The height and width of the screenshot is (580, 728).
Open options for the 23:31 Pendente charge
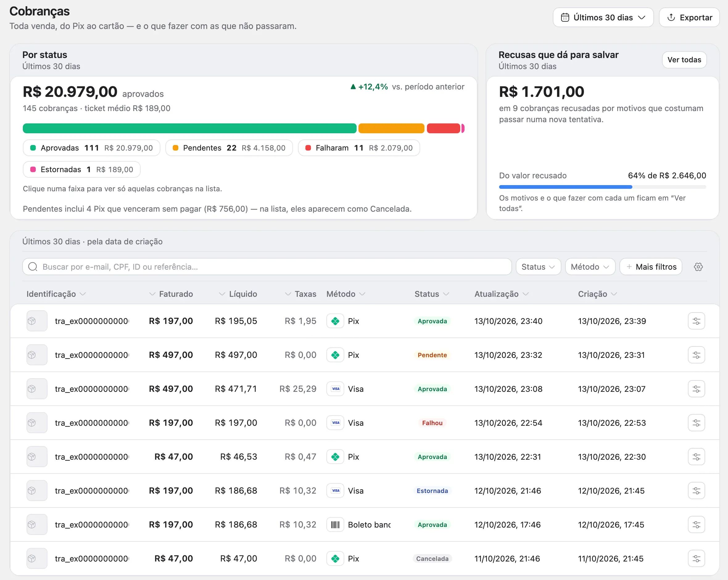click(x=696, y=355)
